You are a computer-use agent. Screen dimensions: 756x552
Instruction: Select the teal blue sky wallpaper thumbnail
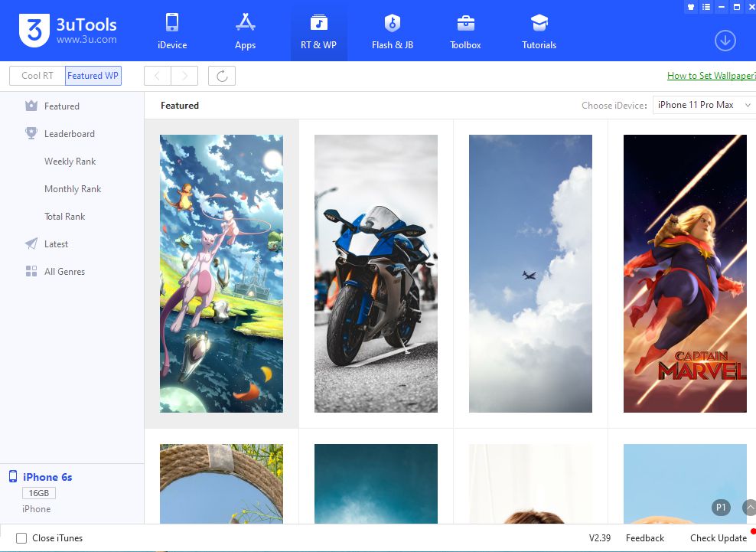tap(376, 484)
